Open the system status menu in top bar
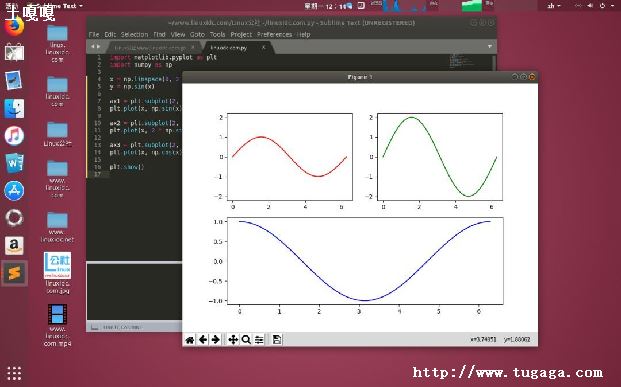621x387 pixels. point(602,6)
